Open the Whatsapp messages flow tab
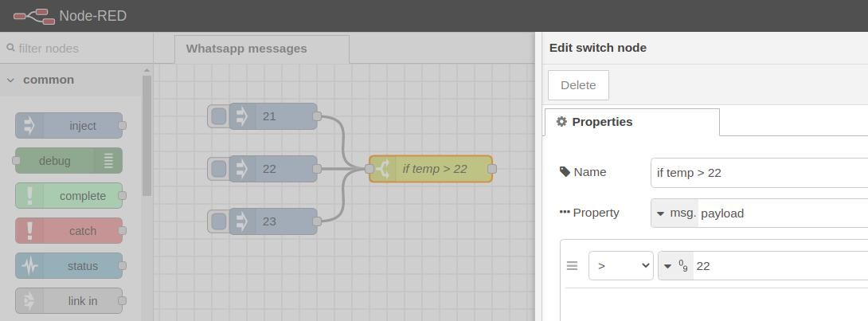The width and height of the screenshot is (868, 321). click(x=262, y=49)
